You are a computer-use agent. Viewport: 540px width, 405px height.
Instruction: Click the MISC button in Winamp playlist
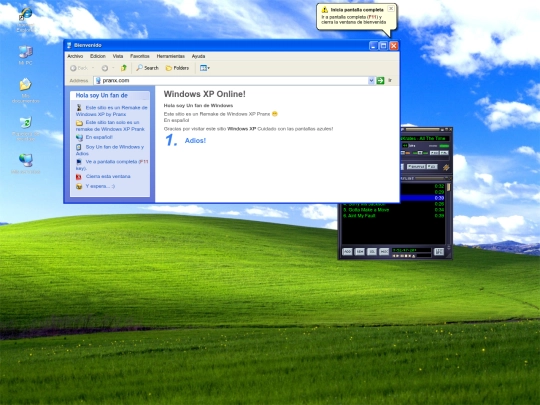[x=384, y=252]
